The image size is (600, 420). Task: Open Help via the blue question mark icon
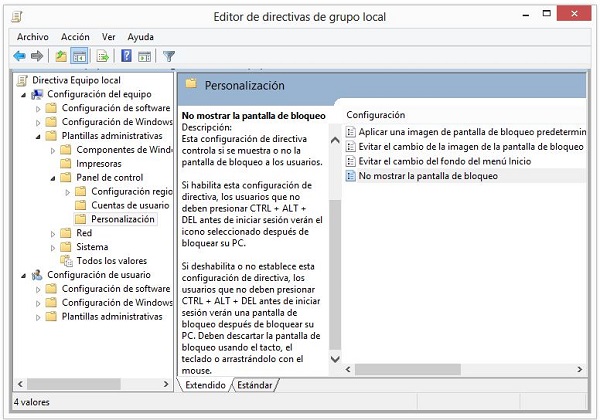point(126,56)
